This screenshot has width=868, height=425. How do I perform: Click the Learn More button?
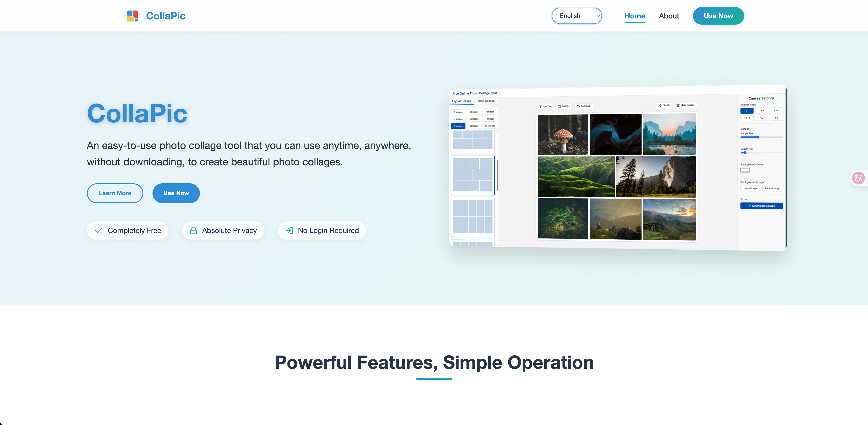tap(115, 193)
